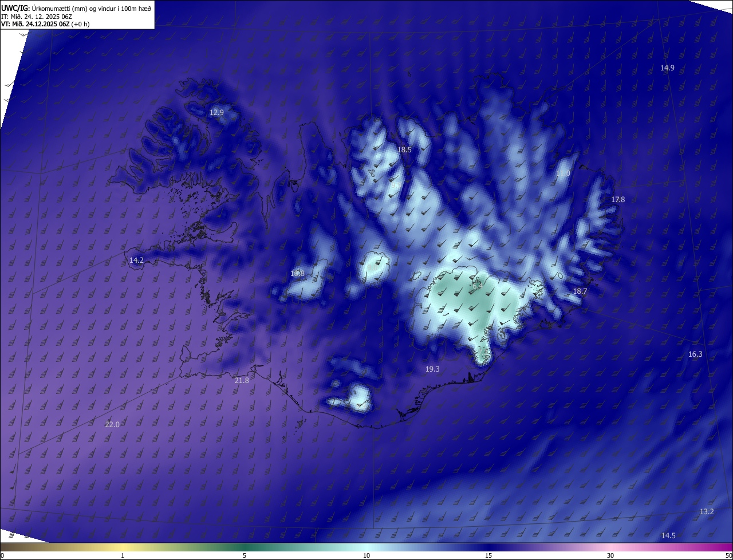Click the 14.5 value label

tap(668, 535)
